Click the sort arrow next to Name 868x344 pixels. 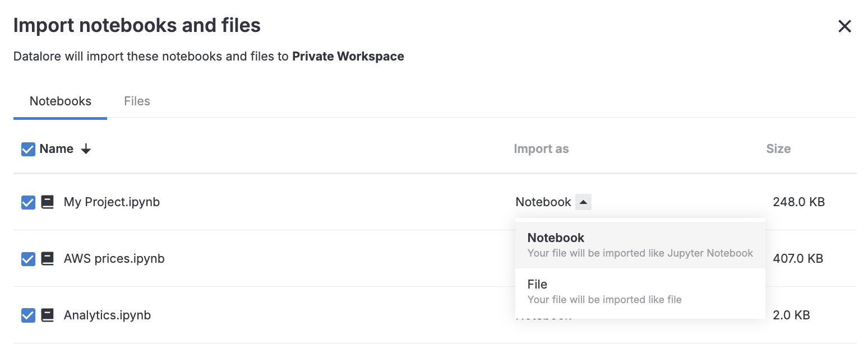click(x=85, y=149)
